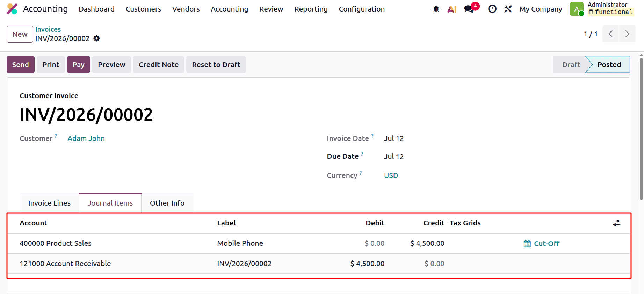Click the Accounting app name title

click(x=45, y=9)
